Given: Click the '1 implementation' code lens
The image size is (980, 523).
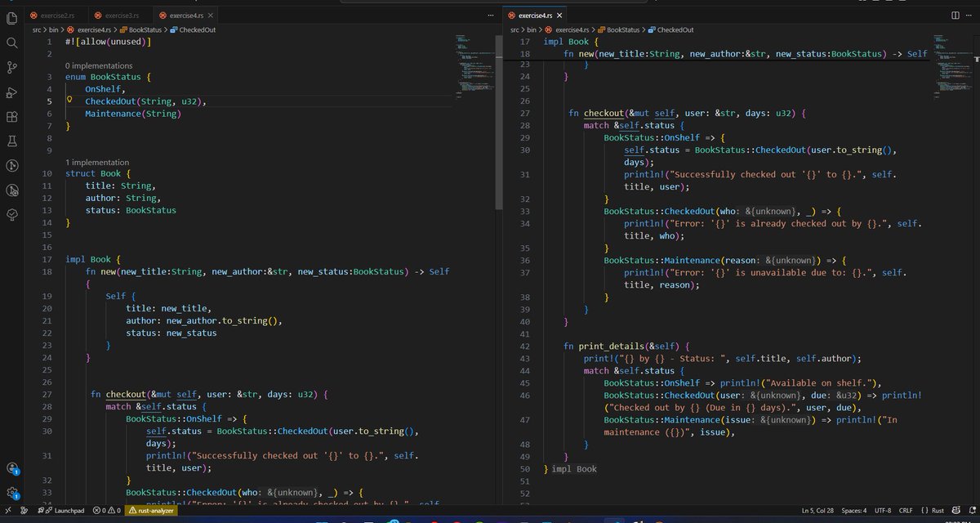Looking at the screenshot, I should tap(97, 162).
